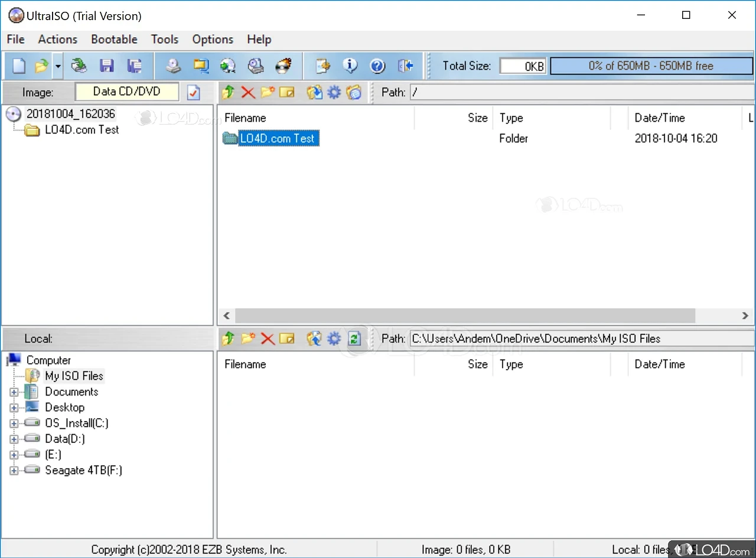Sort Local pane by Filename column

coord(317,364)
